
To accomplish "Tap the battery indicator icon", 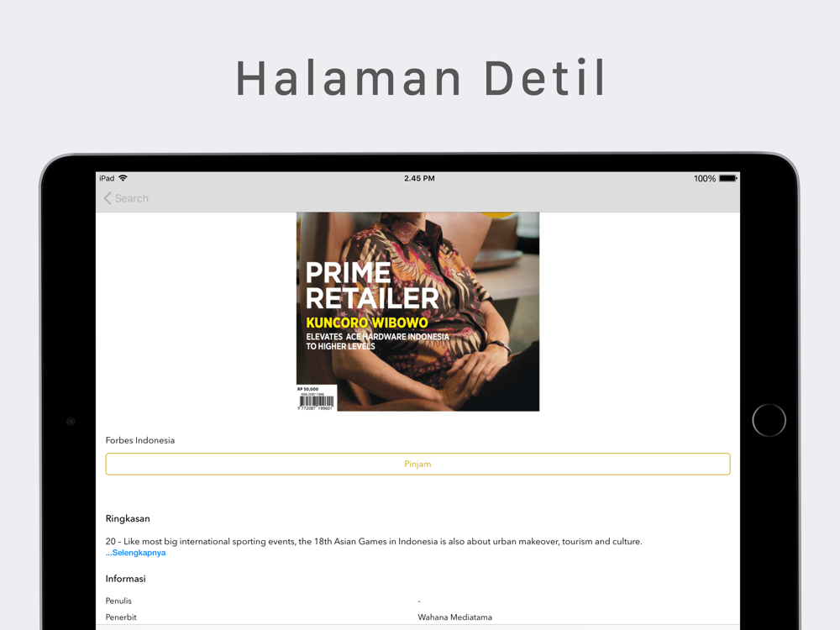I will [728, 178].
